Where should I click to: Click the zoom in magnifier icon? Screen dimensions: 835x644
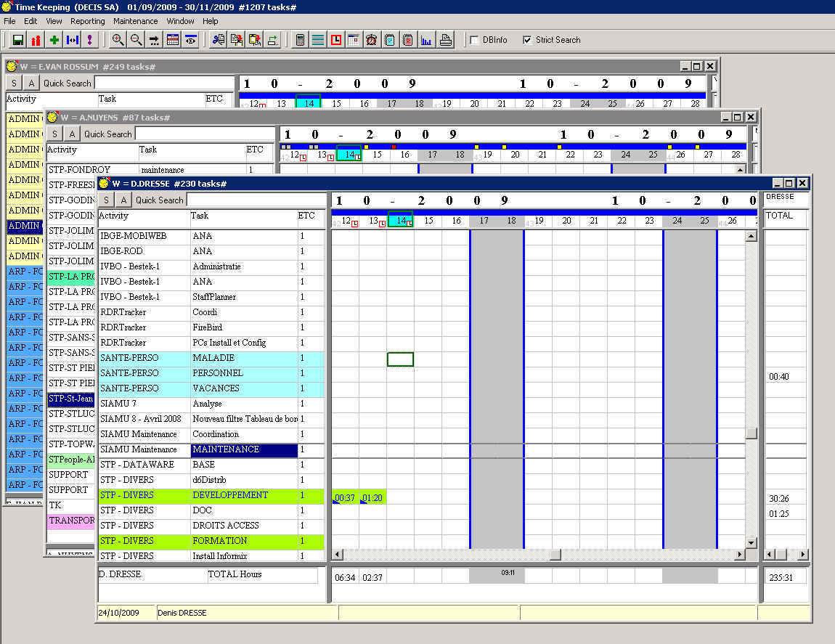(118, 40)
